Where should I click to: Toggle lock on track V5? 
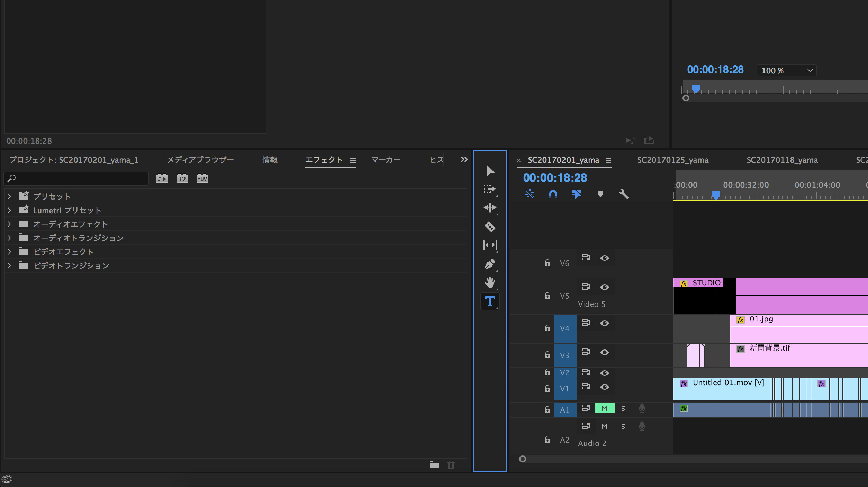coord(547,295)
